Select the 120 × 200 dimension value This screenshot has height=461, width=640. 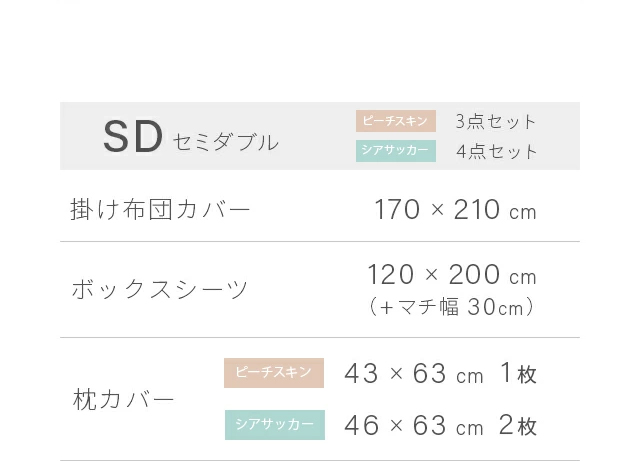(433, 275)
